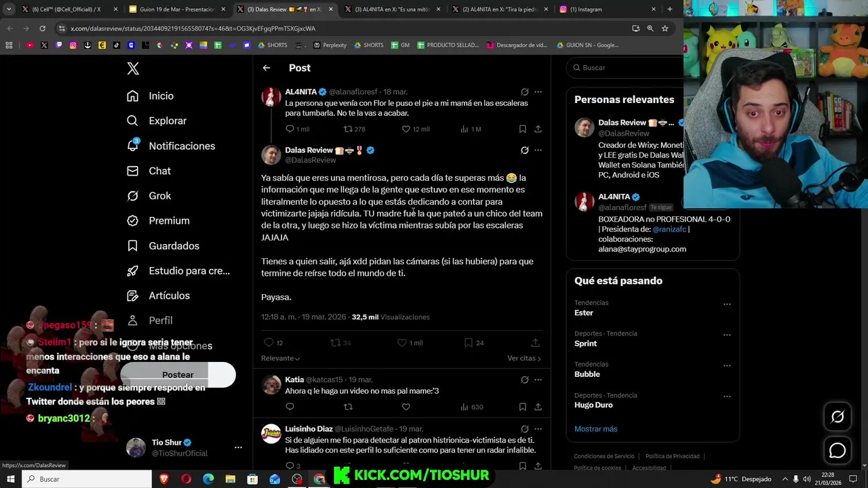Open more options for Ester trend
The image size is (868, 488).
(727, 304)
